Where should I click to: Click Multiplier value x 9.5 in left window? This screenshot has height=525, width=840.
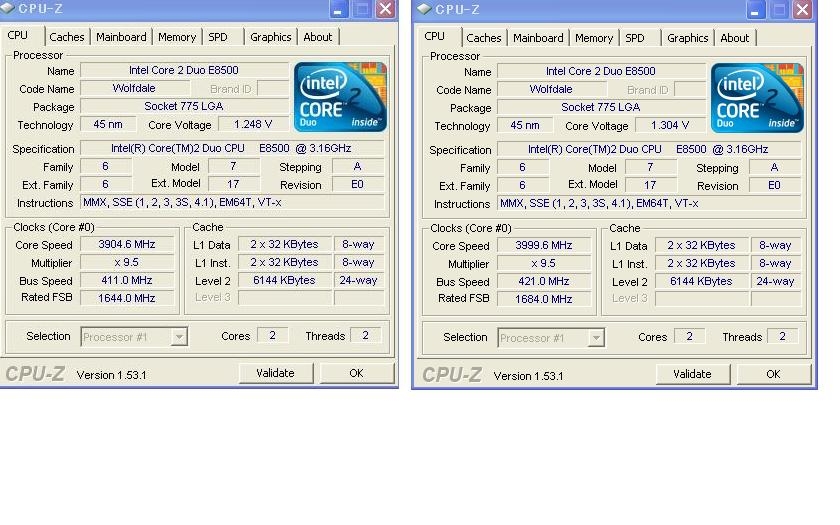[127, 262]
